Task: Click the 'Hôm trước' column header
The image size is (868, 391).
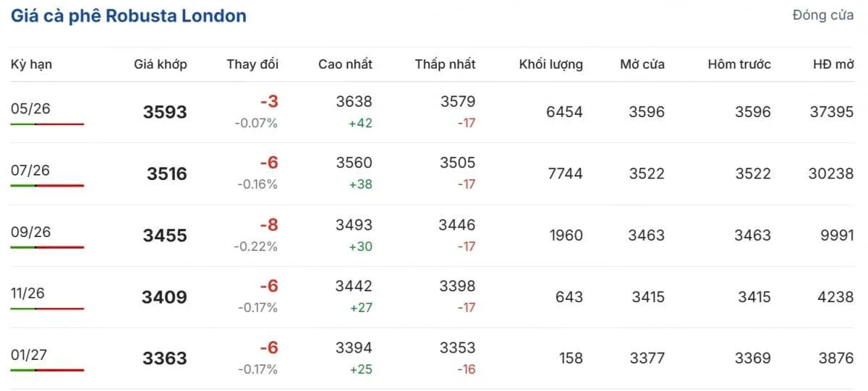Action: pos(739,64)
